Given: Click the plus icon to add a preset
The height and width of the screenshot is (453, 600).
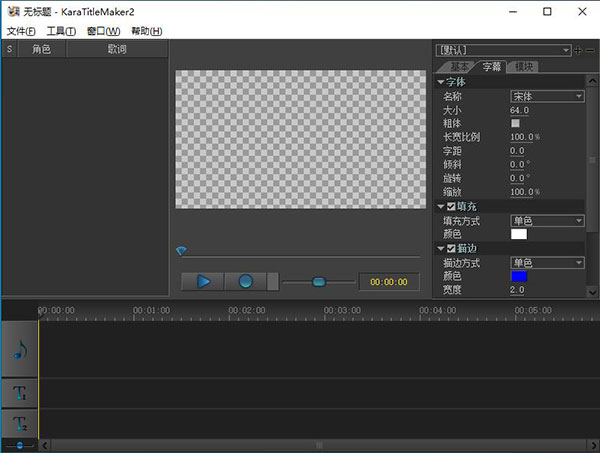Looking at the screenshot, I should click(x=578, y=50).
